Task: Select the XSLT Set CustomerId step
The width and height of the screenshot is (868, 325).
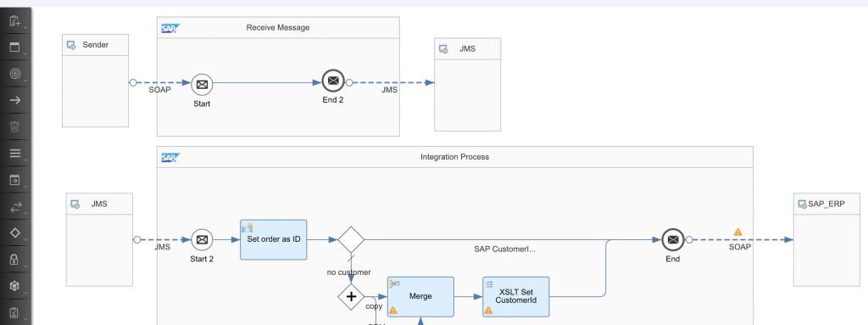Action: pyautogui.click(x=516, y=297)
